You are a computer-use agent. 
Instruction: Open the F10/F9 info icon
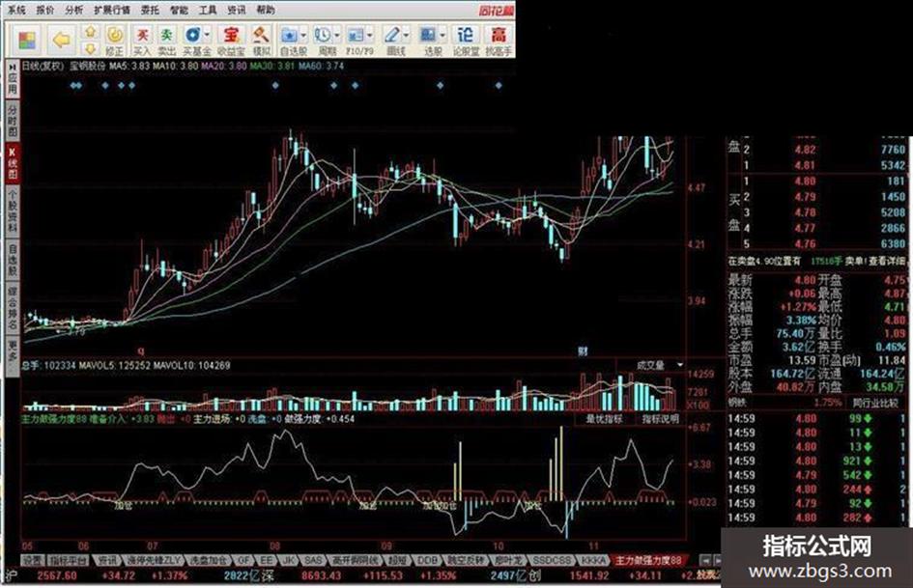click(x=356, y=36)
